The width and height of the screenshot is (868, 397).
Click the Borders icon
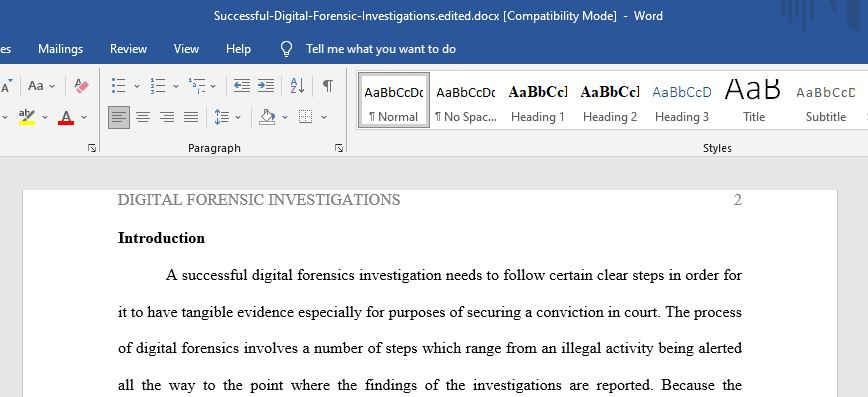[306, 117]
